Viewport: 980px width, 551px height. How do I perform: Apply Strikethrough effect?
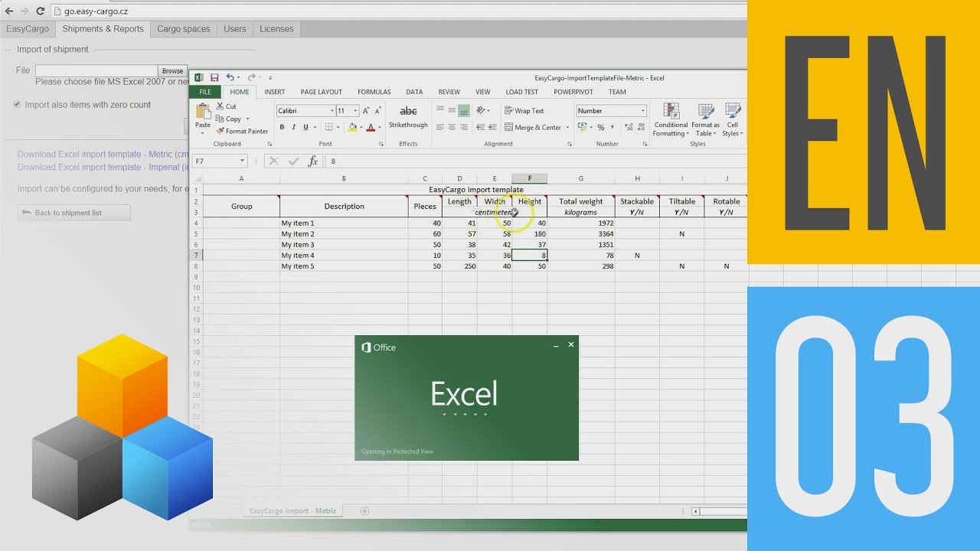coord(408,116)
